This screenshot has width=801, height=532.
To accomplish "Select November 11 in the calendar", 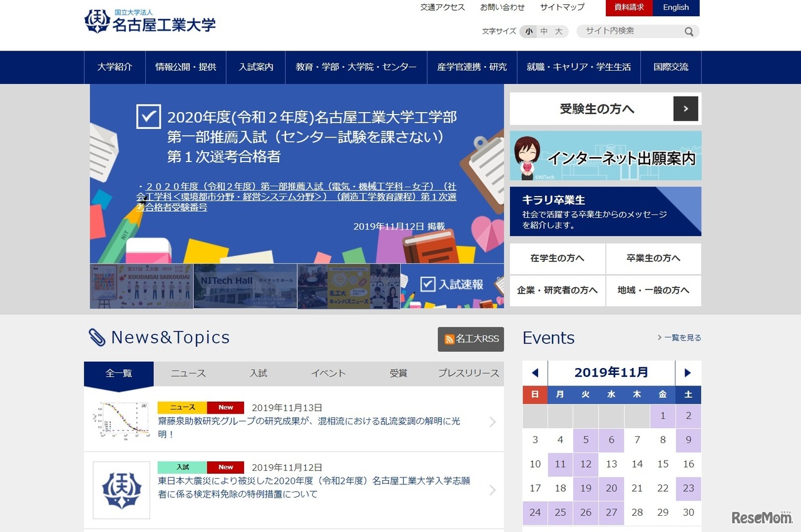I will point(560,464).
